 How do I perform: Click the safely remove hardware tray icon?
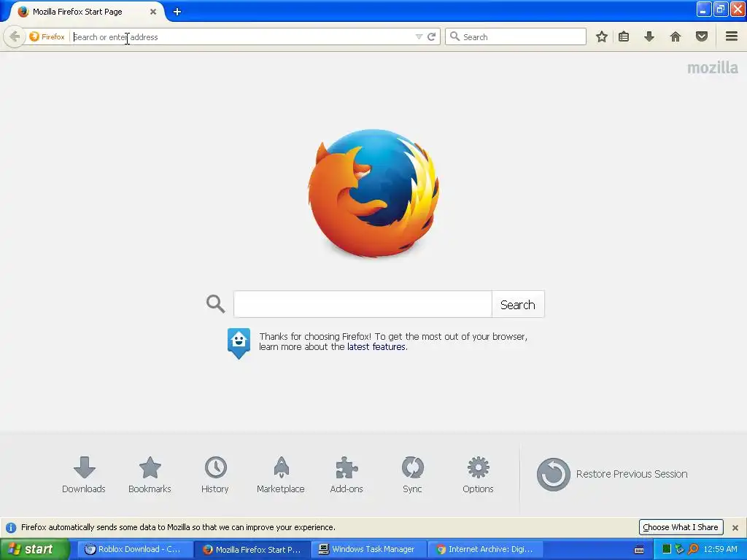point(680,549)
